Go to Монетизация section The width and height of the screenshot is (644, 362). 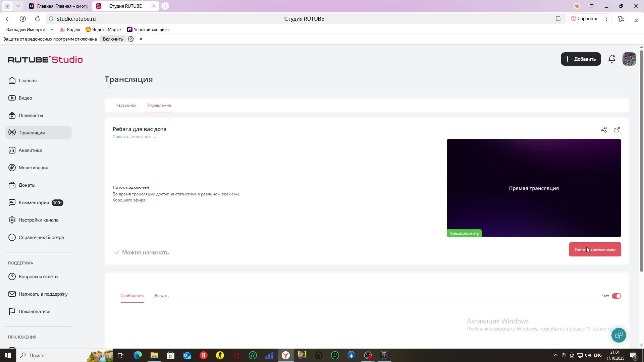pos(33,168)
